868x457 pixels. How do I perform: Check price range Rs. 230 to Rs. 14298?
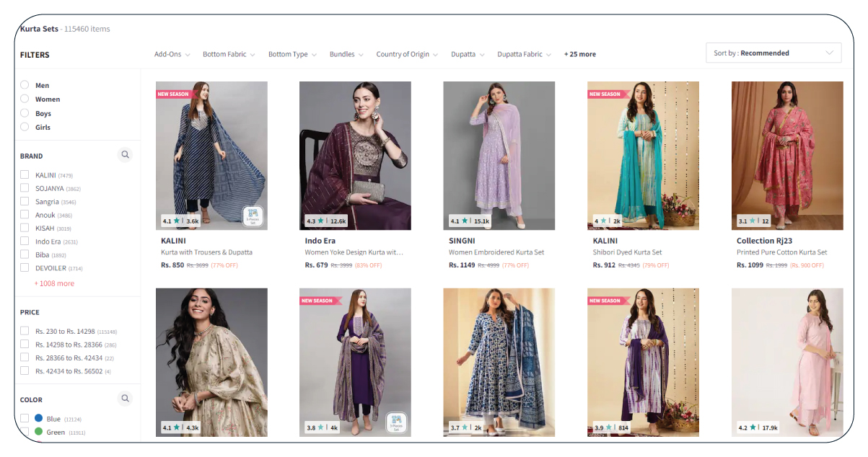25,331
